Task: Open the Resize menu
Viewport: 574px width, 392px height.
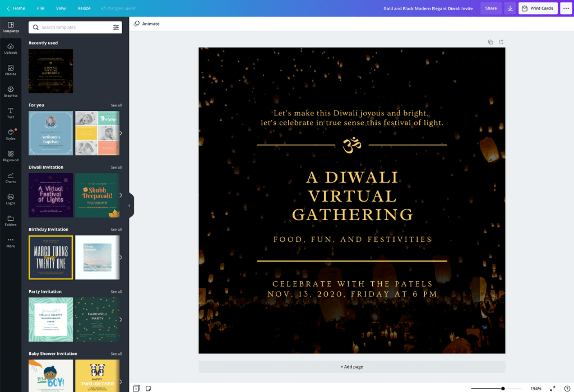Action: [83, 8]
